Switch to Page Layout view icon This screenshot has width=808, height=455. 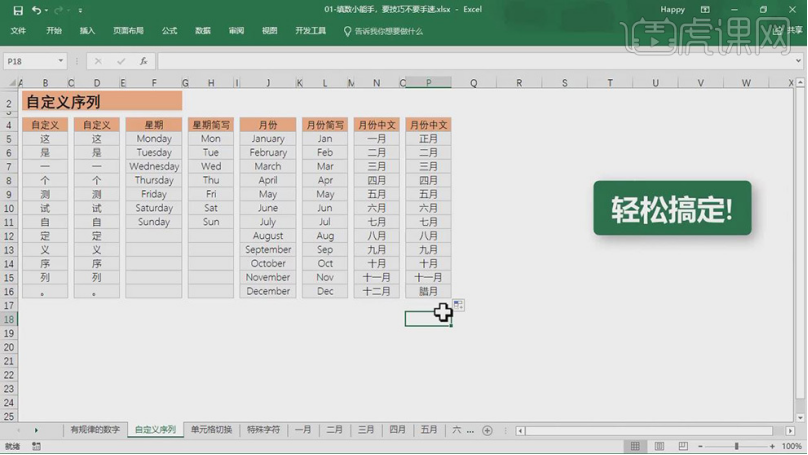(x=659, y=446)
